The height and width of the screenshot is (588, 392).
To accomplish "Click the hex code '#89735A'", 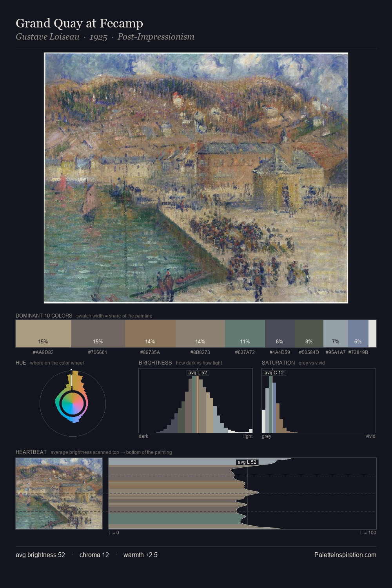I will [x=150, y=352].
